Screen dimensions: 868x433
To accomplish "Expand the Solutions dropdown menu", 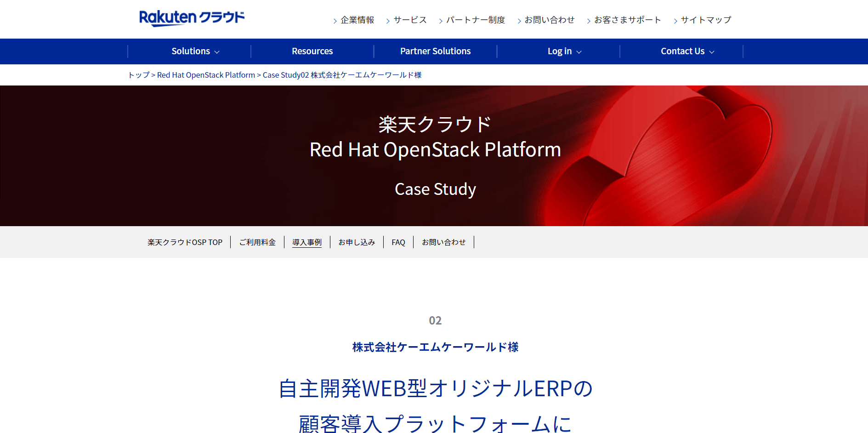I will (x=195, y=51).
